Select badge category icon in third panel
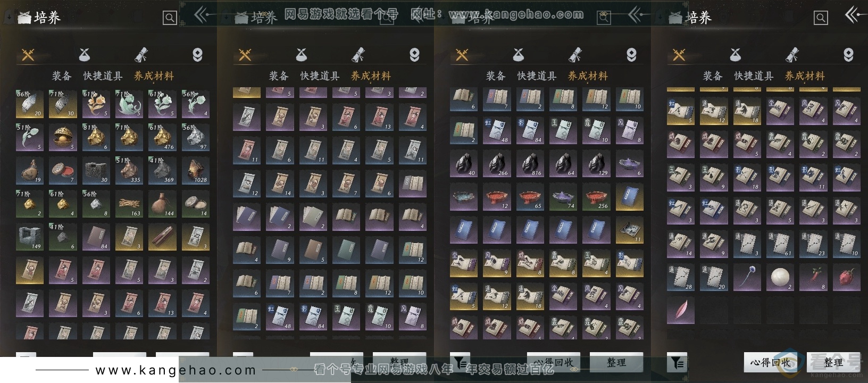Viewport: 868px width, 383px height. (631, 55)
